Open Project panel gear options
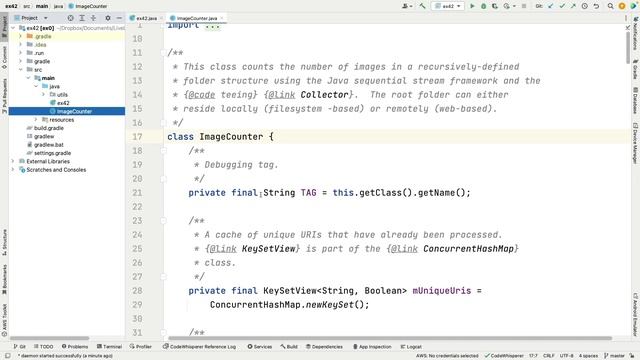The height and width of the screenshot is (360, 640). click(108, 18)
